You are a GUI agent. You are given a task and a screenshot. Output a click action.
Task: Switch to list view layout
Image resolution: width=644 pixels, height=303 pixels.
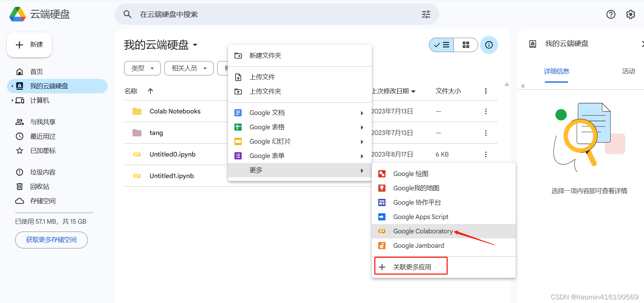pos(442,45)
